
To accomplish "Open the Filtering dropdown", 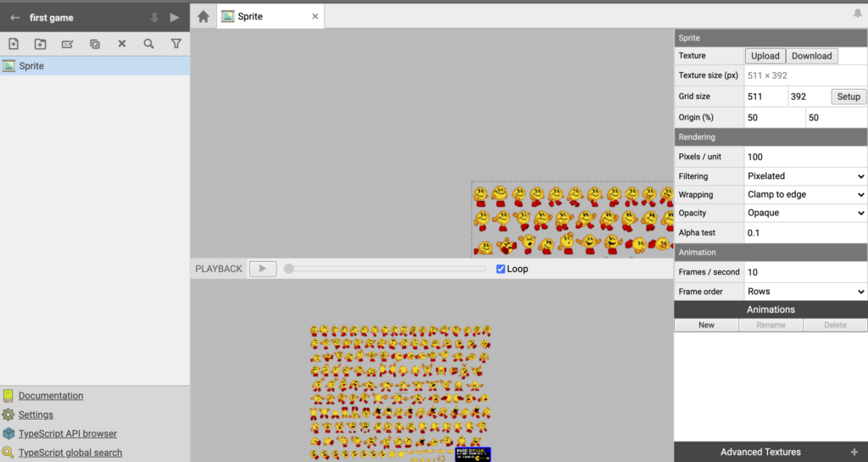I will pyautogui.click(x=805, y=176).
